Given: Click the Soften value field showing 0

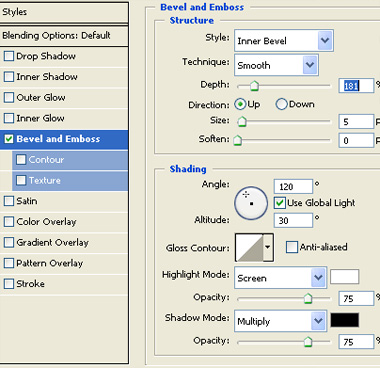Looking at the screenshot, I should point(356,140).
